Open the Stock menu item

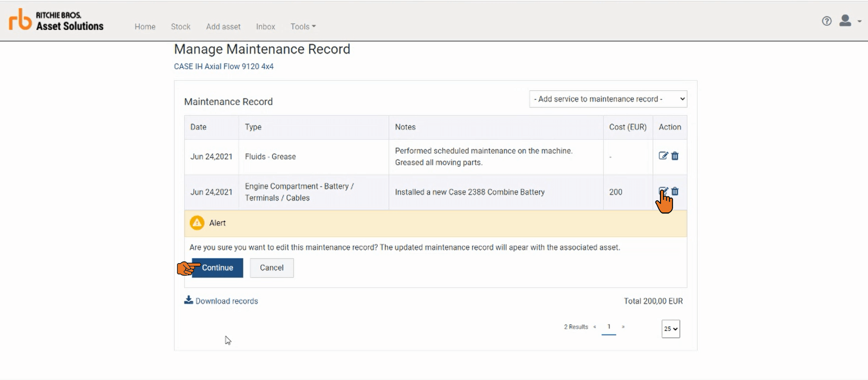pyautogui.click(x=180, y=27)
